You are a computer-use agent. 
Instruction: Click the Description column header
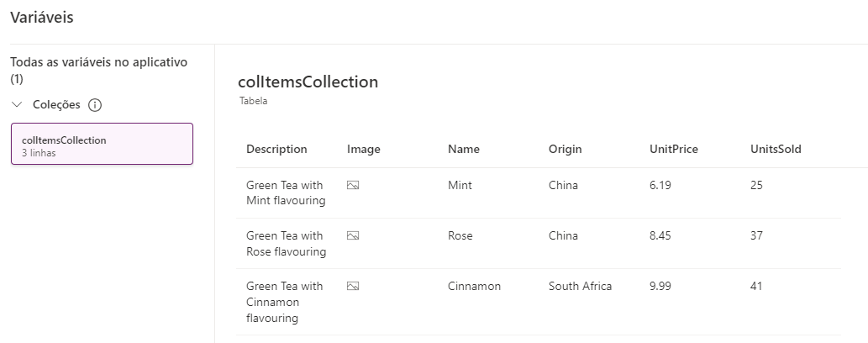276,150
